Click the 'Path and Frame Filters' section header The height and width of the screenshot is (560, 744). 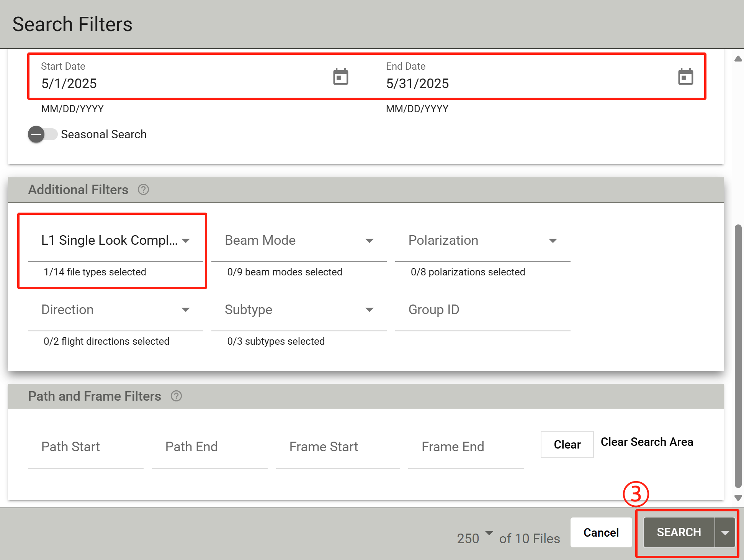[x=95, y=396]
